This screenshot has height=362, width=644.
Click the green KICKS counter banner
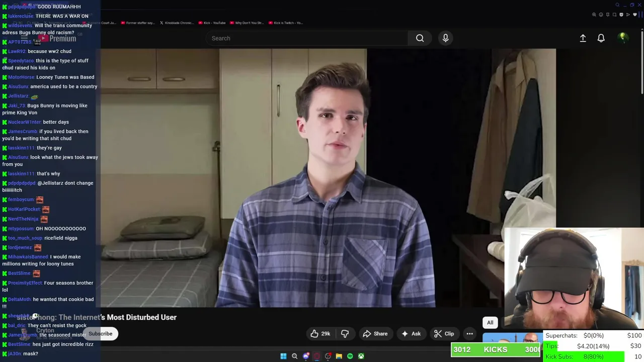496,349
